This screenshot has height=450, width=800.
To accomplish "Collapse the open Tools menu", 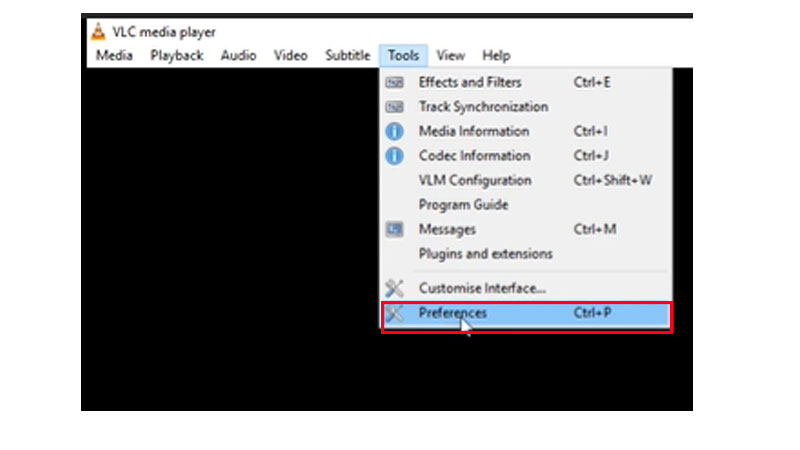I will click(403, 56).
